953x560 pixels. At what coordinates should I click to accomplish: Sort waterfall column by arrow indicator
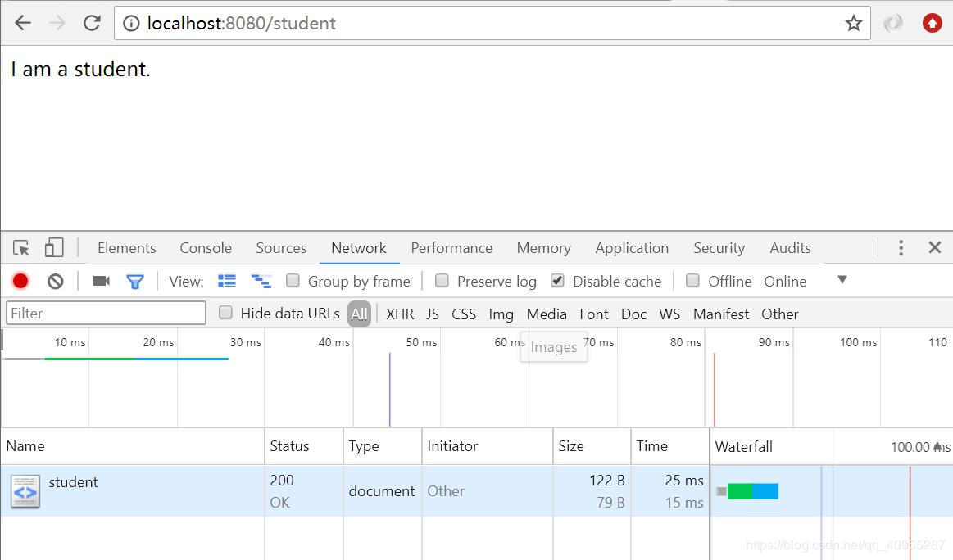937,446
